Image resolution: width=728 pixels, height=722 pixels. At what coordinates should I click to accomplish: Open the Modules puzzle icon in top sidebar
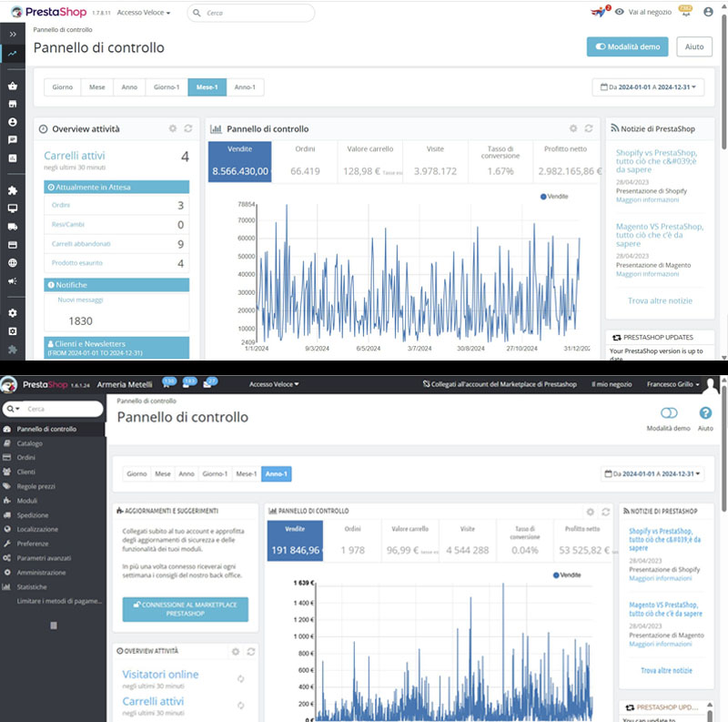tap(13, 191)
